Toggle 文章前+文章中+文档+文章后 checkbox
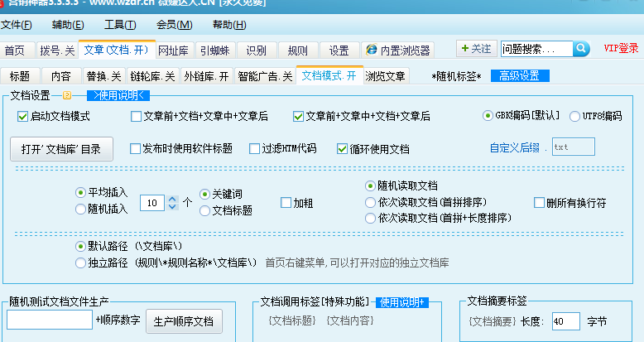The width and height of the screenshot is (644, 342). click(362, 116)
